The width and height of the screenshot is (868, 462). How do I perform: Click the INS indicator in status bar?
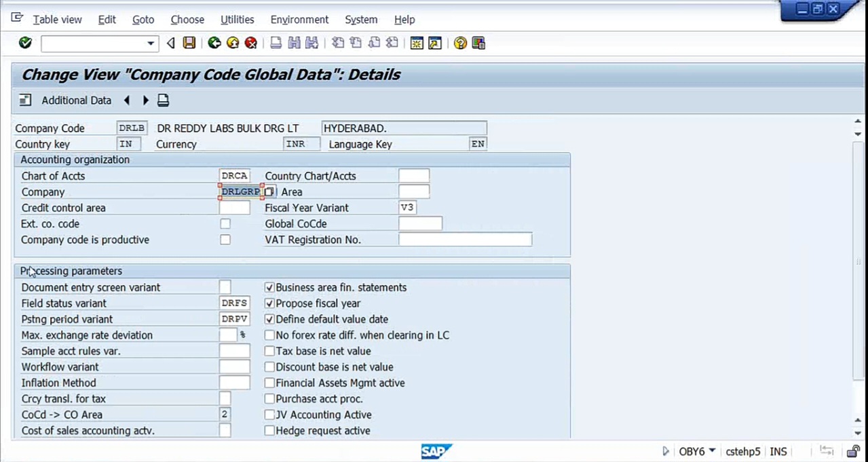778,451
